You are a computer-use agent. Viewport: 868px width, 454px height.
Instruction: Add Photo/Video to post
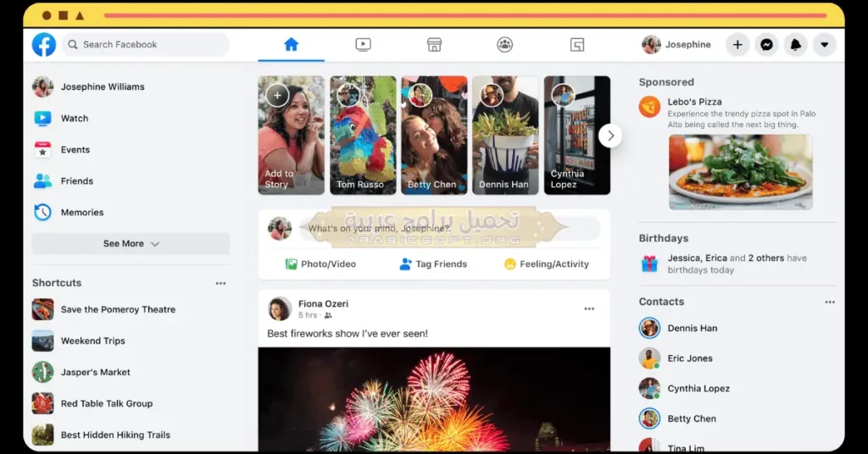[x=321, y=264]
